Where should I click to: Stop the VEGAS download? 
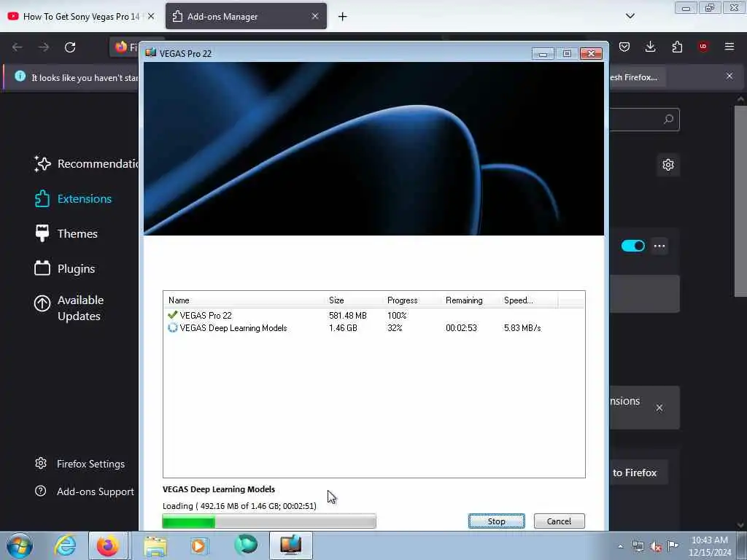point(496,521)
